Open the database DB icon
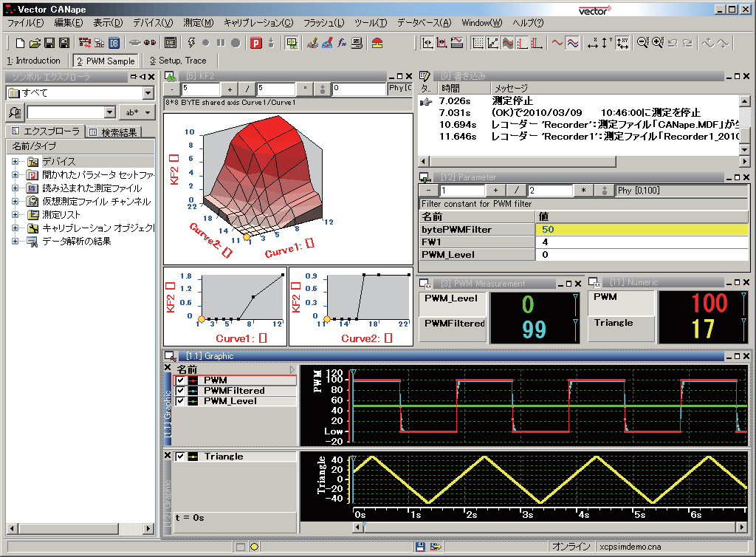The image size is (756, 557). 115,43
